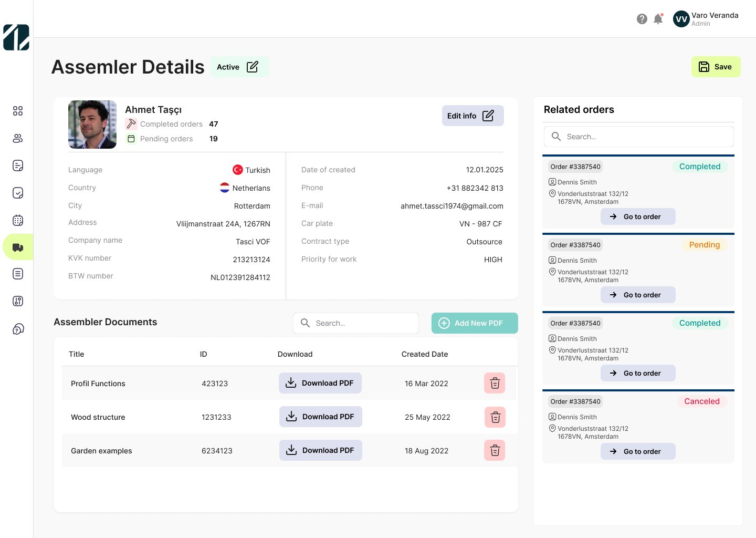Open the users icon in sidebar
Screen dimensions: 756x538
(18, 138)
